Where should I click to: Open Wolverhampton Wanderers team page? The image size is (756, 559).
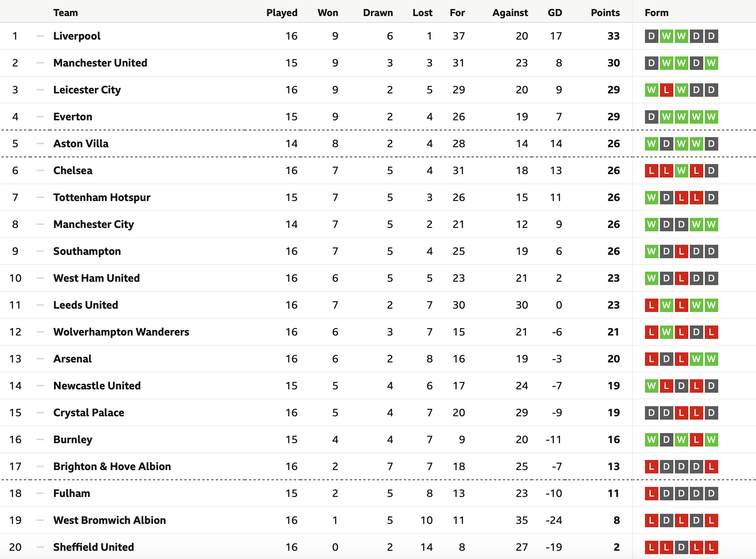click(x=121, y=332)
